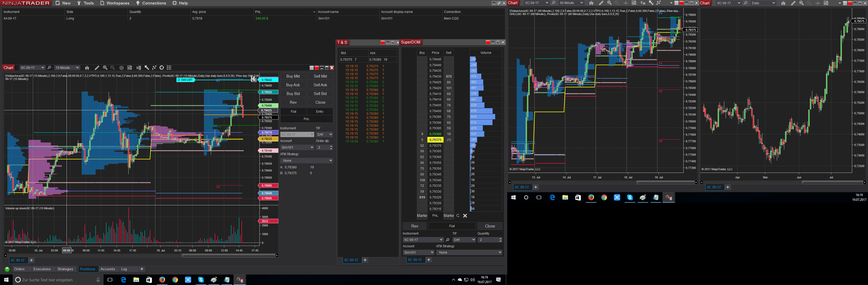Toggle crosshair in the Daily chart
868x285 pixels.
point(818,3)
